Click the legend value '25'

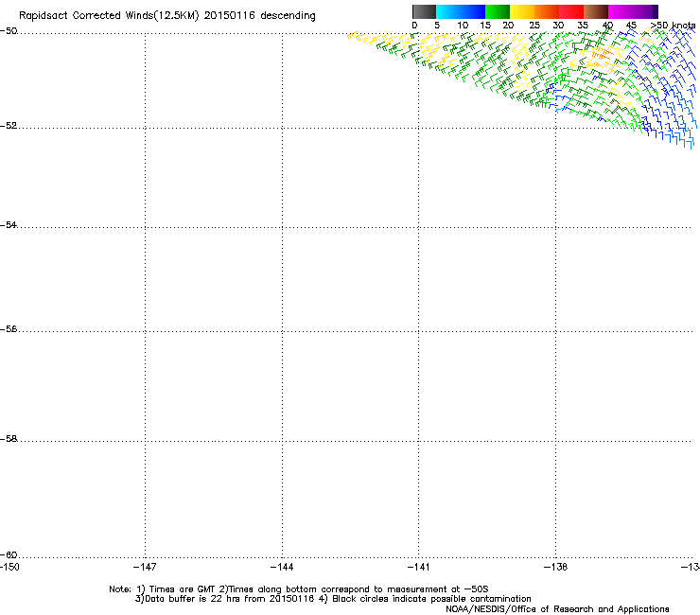[x=534, y=26]
